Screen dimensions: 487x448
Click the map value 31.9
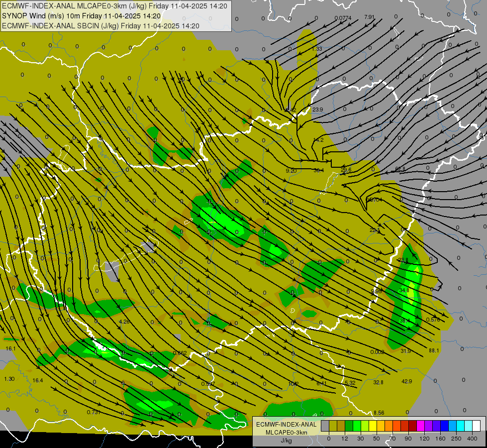(405, 351)
